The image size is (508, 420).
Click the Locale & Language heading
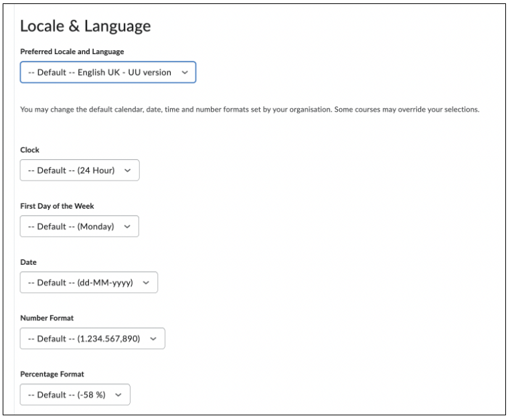[x=85, y=26]
